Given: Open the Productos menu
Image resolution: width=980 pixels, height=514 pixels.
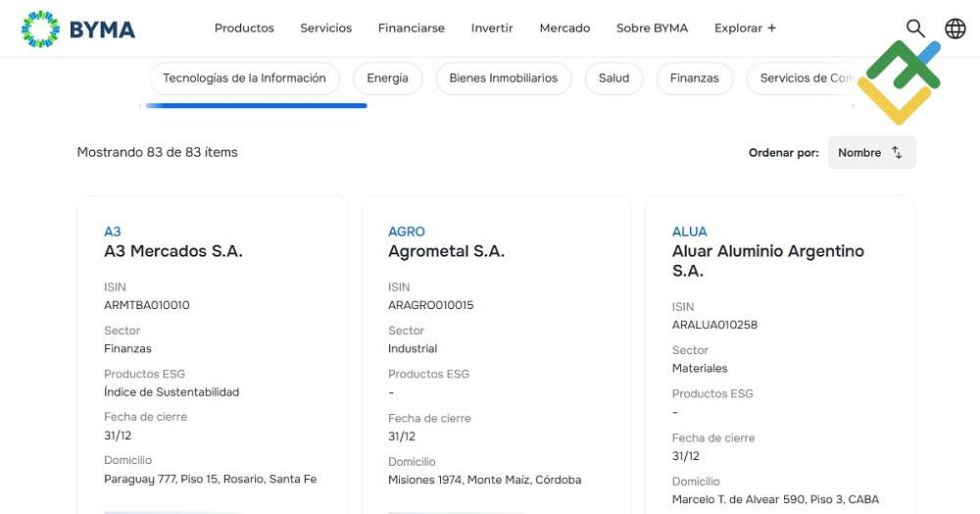Looking at the screenshot, I should (244, 28).
